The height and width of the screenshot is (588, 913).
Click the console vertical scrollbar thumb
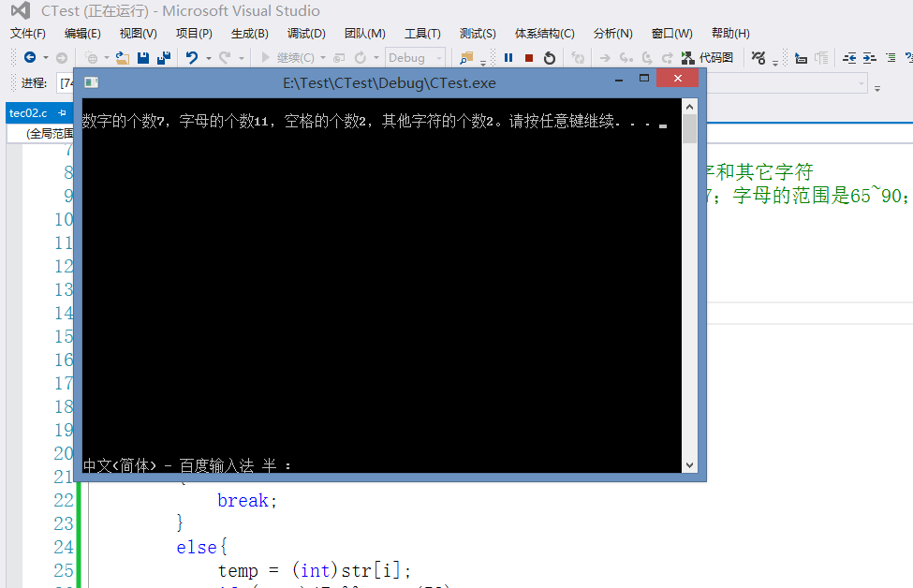tap(689, 128)
